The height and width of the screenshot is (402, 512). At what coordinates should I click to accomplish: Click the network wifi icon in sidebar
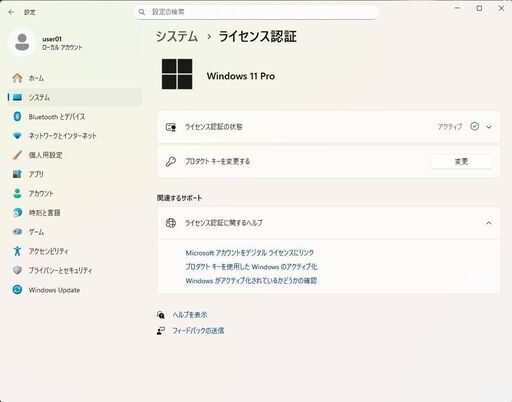click(17, 136)
